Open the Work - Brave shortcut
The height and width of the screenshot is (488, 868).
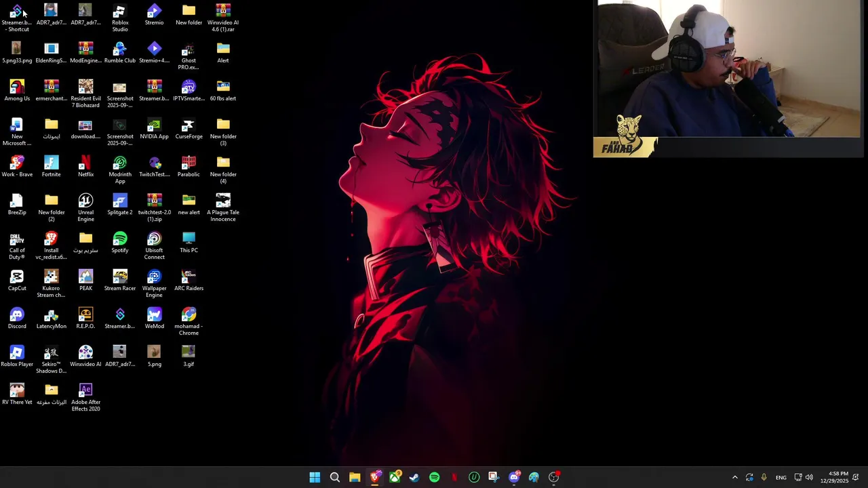[17, 167]
